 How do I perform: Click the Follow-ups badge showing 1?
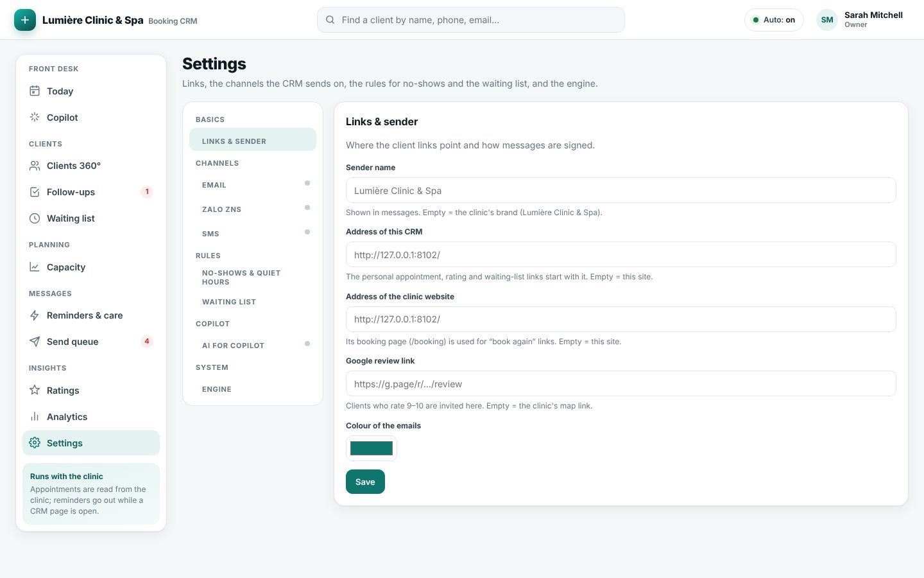147,191
